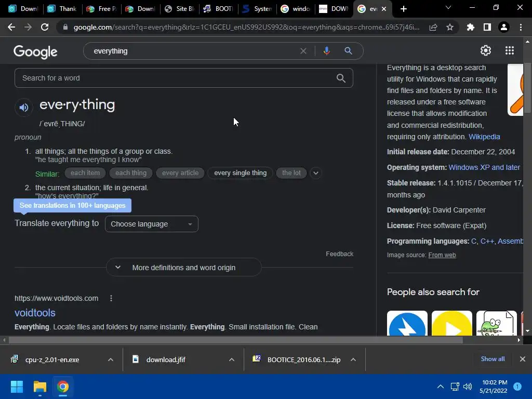Image resolution: width=532 pixels, height=399 pixels.
Task: Open the blue lightning app thumbnail
Action: click(x=407, y=323)
